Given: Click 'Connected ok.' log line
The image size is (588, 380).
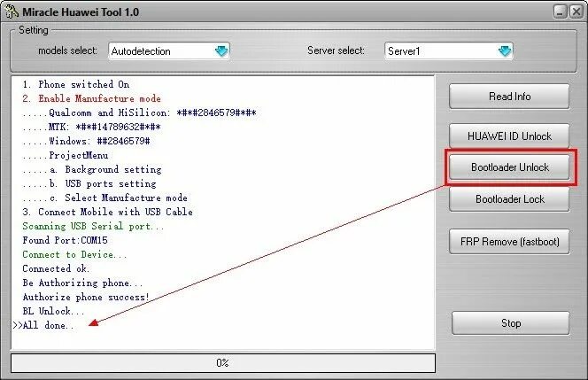Looking at the screenshot, I should point(57,268).
